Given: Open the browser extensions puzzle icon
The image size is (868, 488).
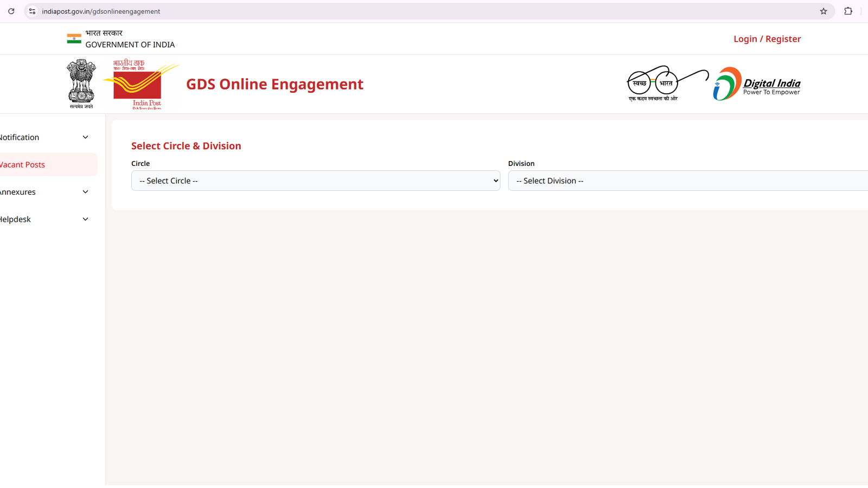Looking at the screenshot, I should (x=848, y=11).
